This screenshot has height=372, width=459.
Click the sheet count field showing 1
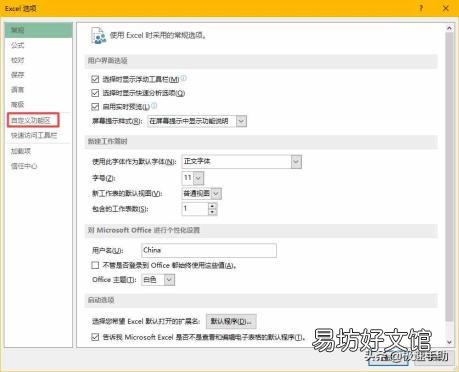pos(195,209)
